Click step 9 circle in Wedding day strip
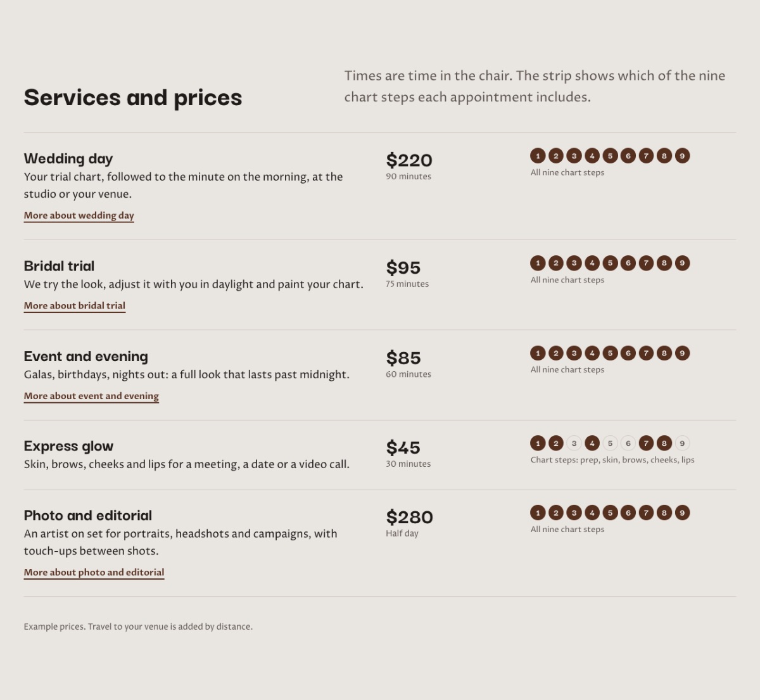The image size is (760, 700). 682,156
